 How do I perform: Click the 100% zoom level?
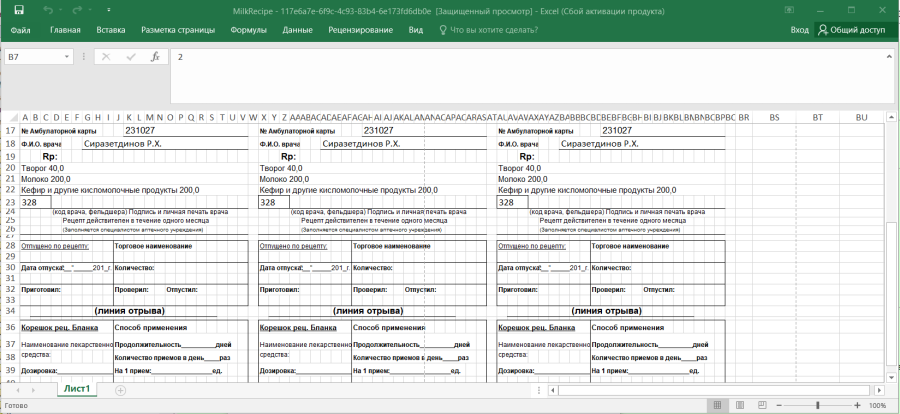tap(878, 405)
